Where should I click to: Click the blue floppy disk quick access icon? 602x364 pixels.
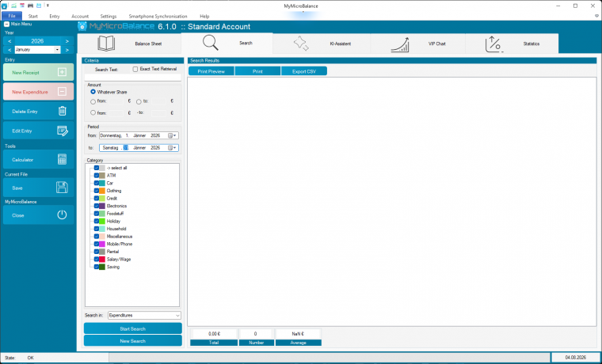39,6
